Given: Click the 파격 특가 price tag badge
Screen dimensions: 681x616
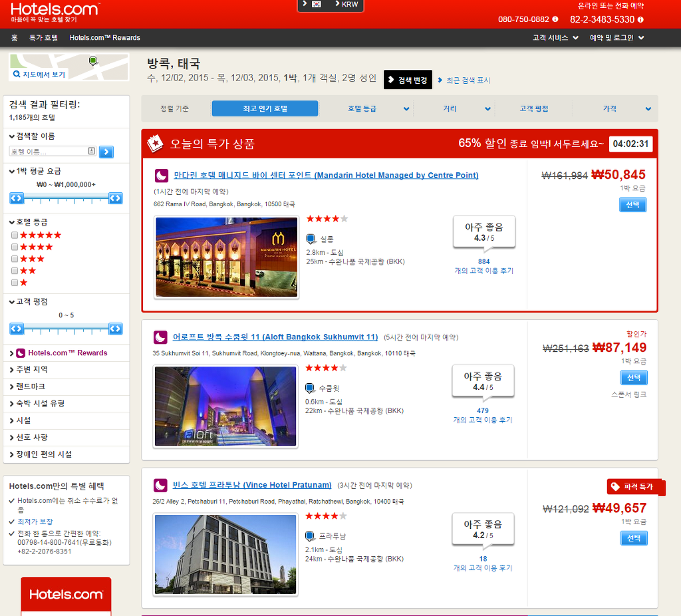Looking at the screenshot, I should [x=635, y=487].
